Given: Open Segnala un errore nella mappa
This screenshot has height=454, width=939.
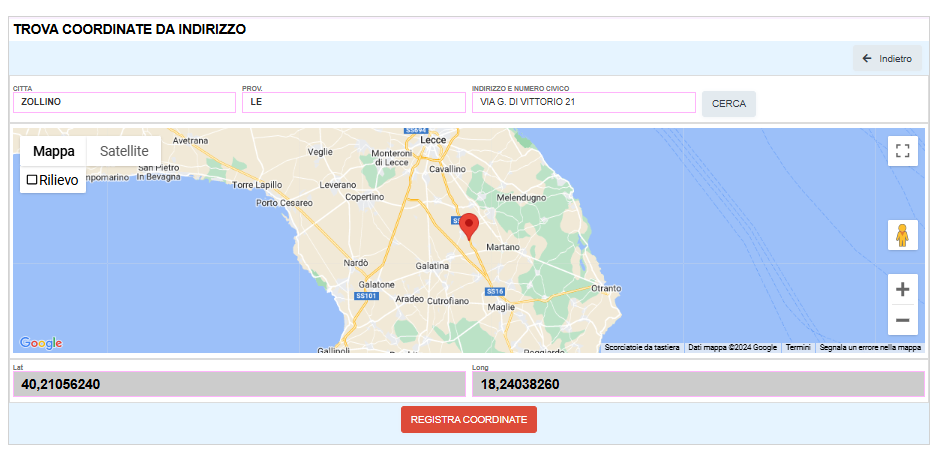Looking at the screenshot, I should click(870, 347).
